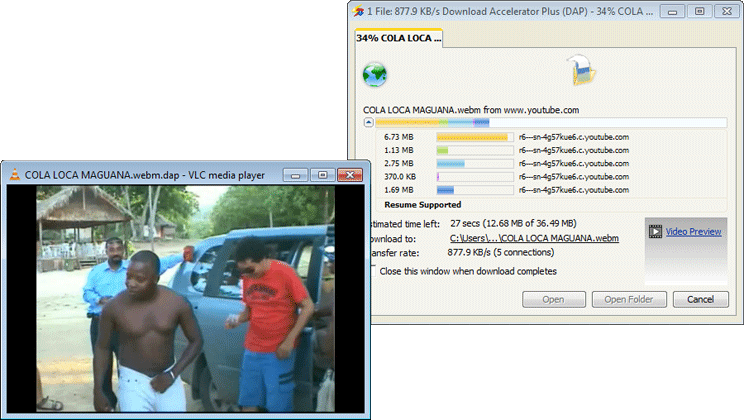This screenshot has height=420, width=744.
Task: Click the VLC video playback area
Action: pos(186,299)
